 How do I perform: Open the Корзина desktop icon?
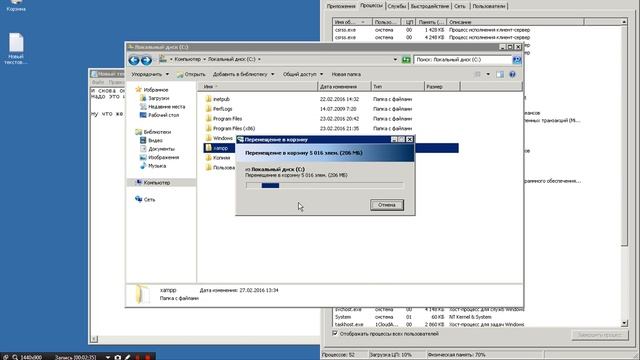pyautogui.click(x=16, y=5)
